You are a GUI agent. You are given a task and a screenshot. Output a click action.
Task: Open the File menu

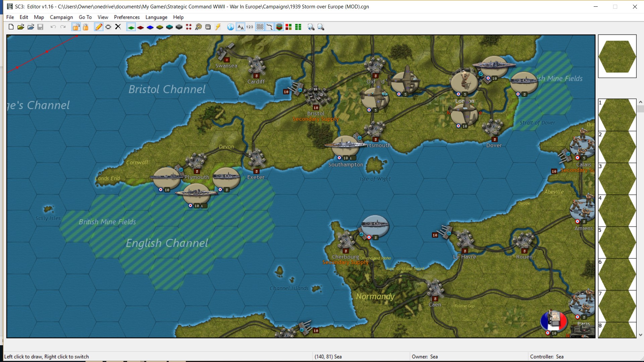click(10, 17)
